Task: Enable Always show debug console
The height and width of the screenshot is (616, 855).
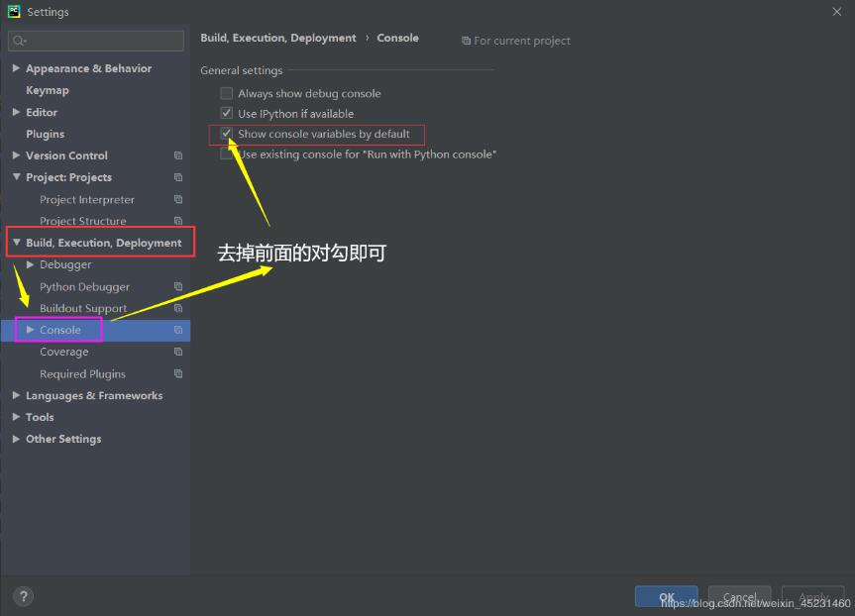Action: click(x=226, y=93)
